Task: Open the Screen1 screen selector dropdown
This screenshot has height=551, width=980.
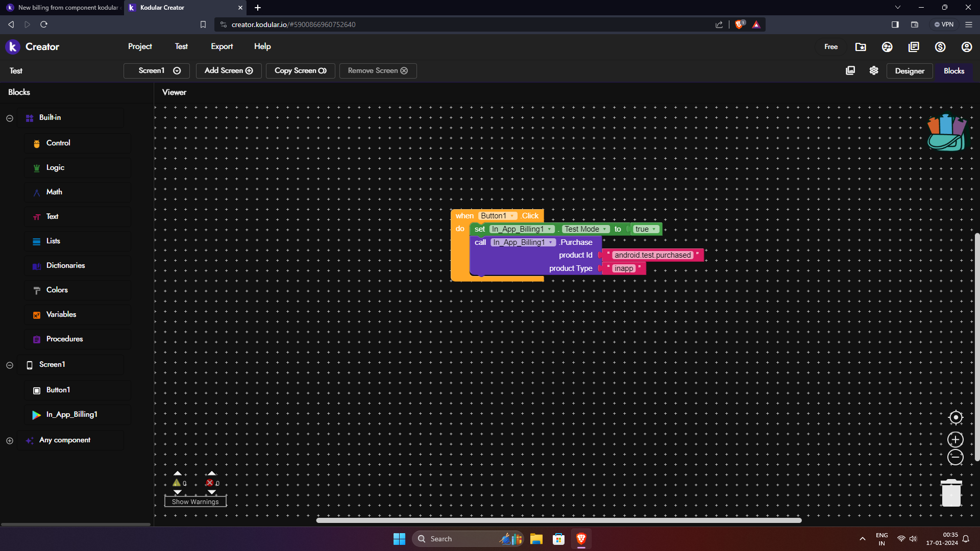Action: tap(157, 71)
